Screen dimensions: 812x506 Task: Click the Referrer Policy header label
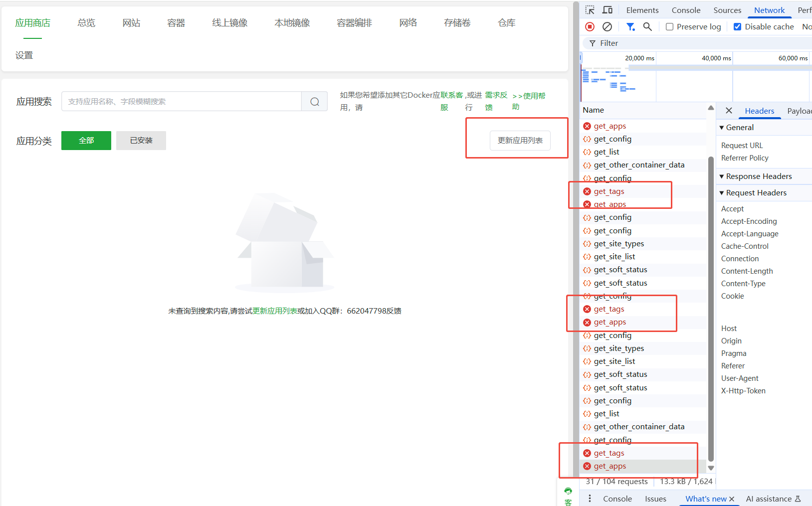(745, 158)
